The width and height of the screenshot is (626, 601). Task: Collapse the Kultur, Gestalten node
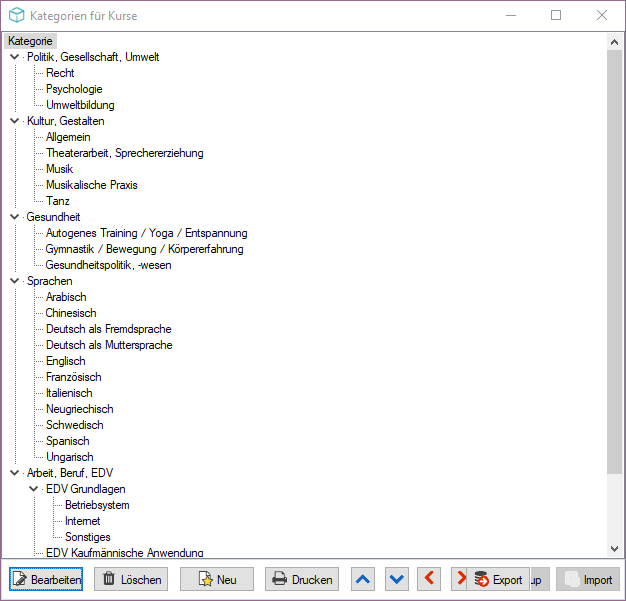coord(15,121)
